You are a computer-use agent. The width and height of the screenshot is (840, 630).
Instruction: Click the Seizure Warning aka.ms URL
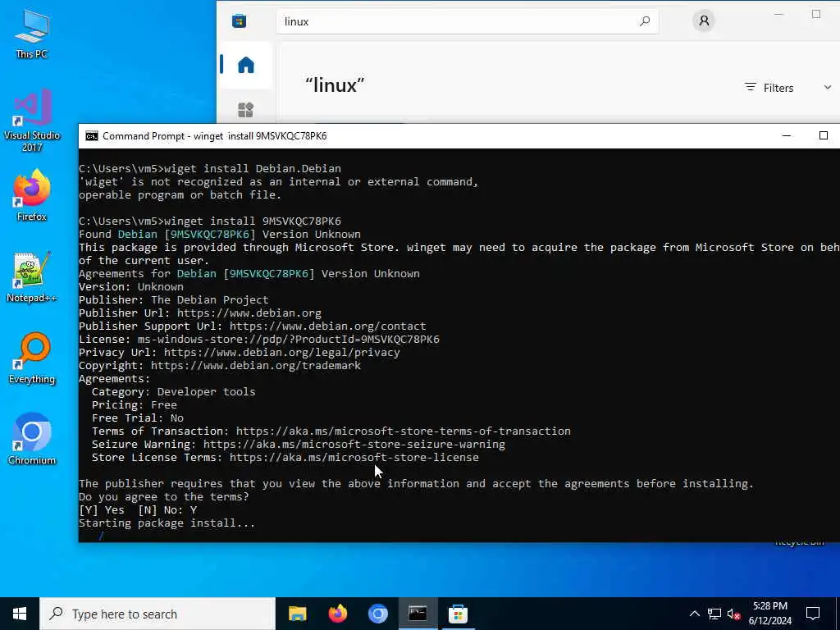pos(354,444)
